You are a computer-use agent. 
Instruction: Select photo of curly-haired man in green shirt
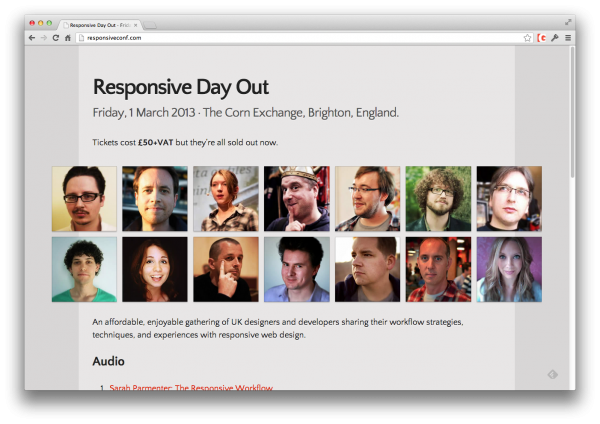click(84, 269)
